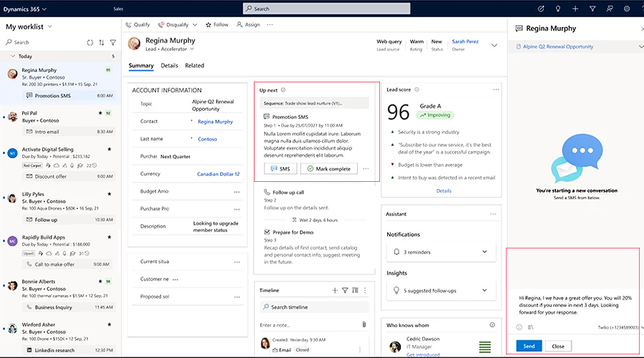Open Lead score more options ellipsis
Viewport: 644px width, 358px height.
click(x=496, y=89)
